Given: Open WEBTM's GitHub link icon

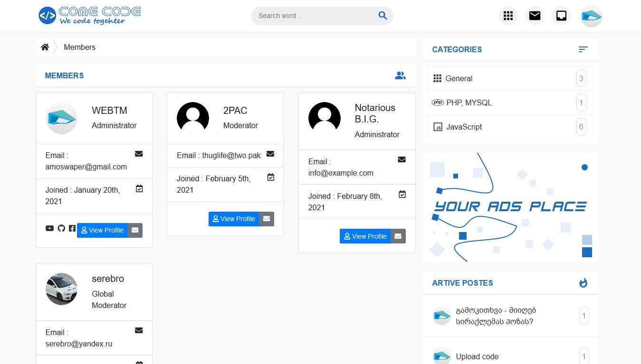Looking at the screenshot, I should point(61,228).
